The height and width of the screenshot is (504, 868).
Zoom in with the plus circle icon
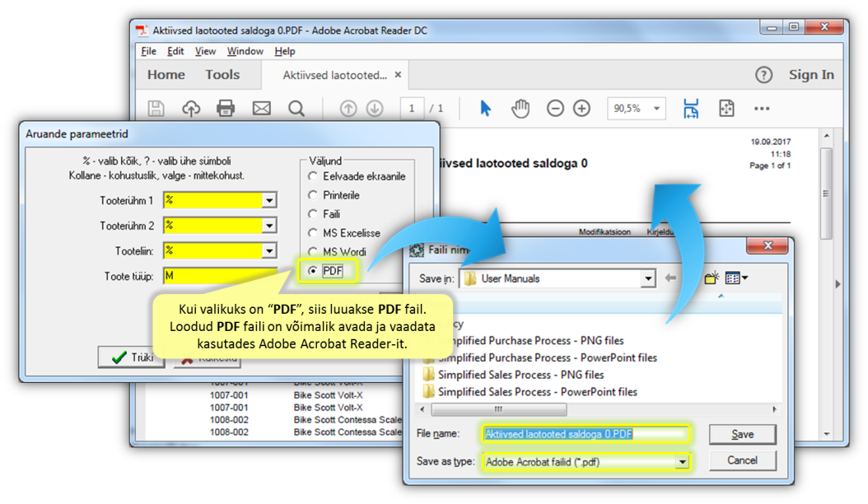tap(581, 108)
